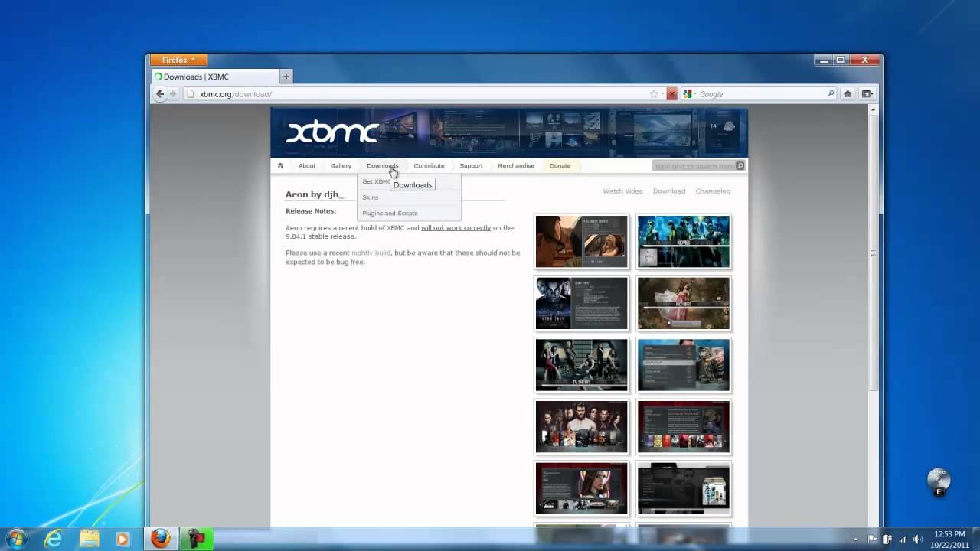
Task: Click the page icon beside xbmc.org address
Action: pos(191,94)
